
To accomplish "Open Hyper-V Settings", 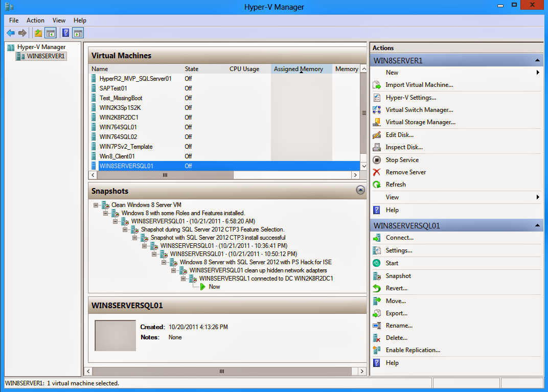I will tap(411, 97).
